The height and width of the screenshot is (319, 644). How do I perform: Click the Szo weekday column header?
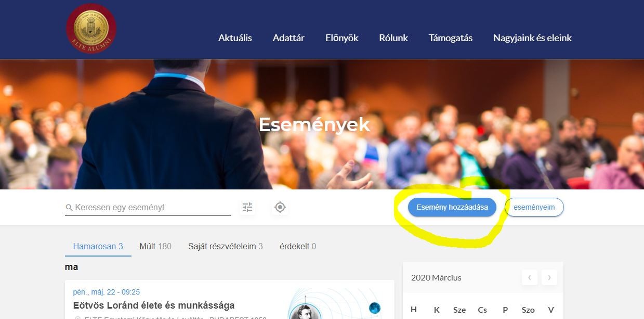point(528,310)
